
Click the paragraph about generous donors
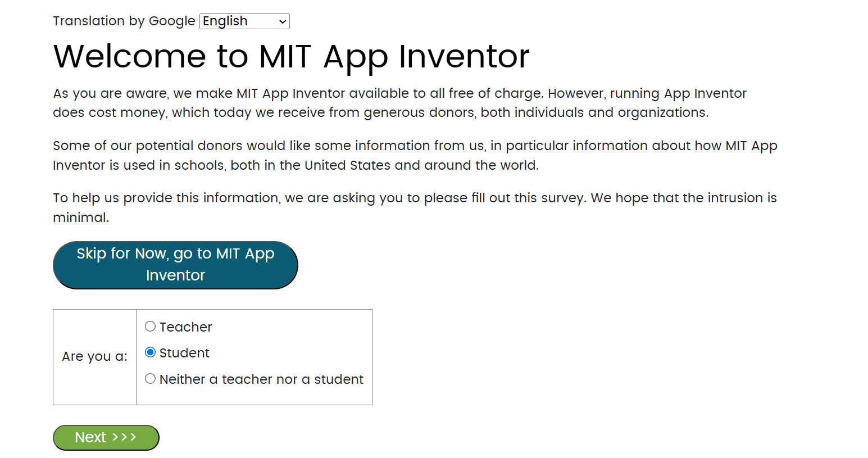pyautogui.click(x=399, y=103)
